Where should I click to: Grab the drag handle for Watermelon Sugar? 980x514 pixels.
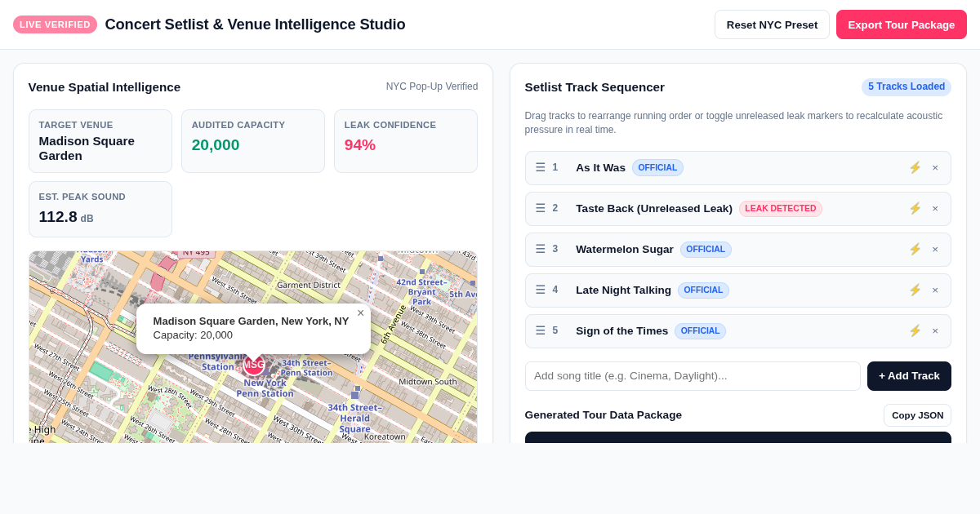[540, 249]
